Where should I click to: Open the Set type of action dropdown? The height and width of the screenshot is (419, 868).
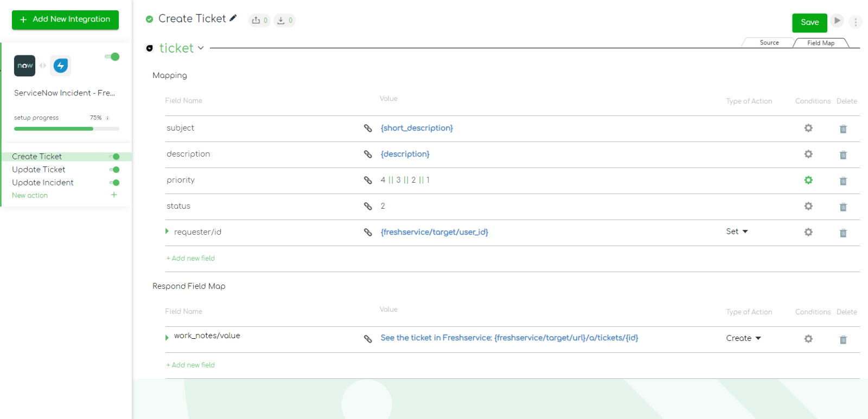tap(737, 231)
